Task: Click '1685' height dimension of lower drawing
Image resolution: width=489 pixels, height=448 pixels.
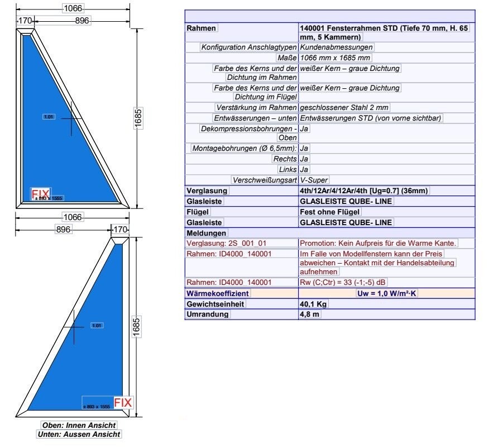Action: (x=136, y=327)
